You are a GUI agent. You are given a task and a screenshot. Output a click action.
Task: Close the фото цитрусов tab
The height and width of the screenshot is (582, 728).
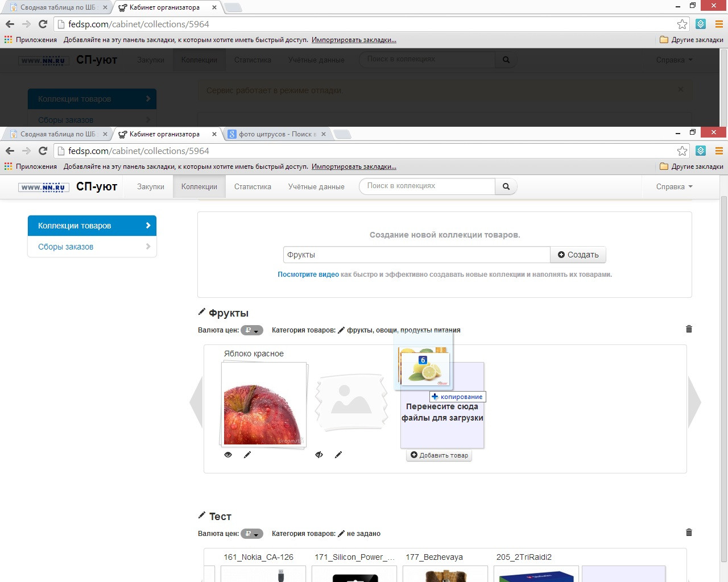coord(323,134)
